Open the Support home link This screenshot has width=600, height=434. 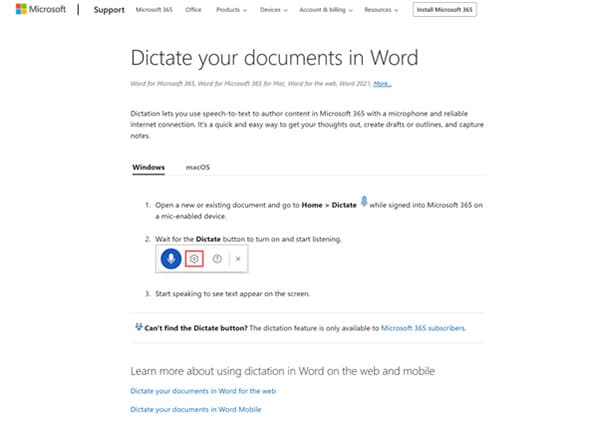point(109,10)
